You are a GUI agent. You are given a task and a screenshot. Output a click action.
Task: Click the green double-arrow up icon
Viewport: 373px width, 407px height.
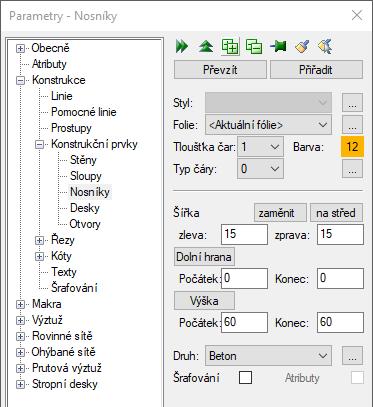[206, 46]
